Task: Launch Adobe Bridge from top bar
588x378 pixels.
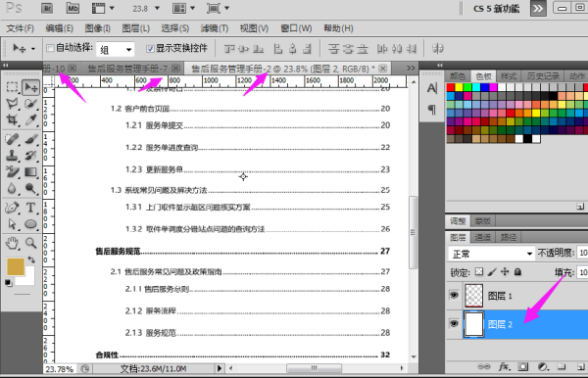Action: tap(47, 8)
